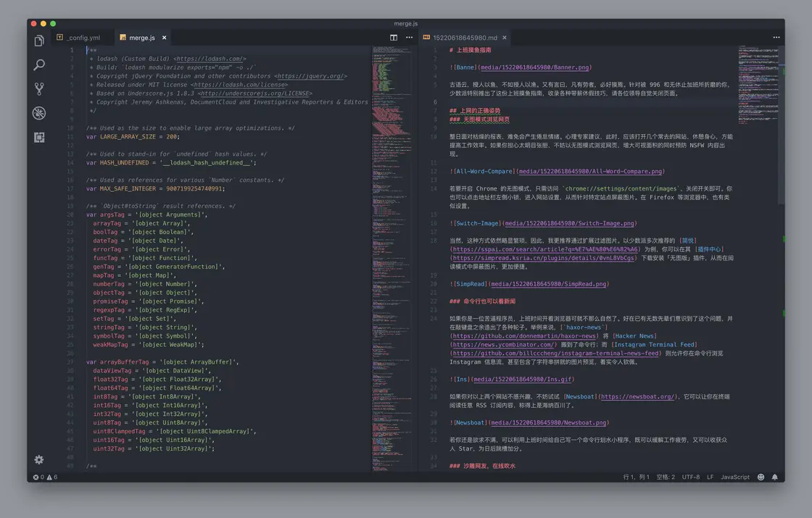
Task: Open the https://lodash.com/ link in the comment
Action: coord(210,59)
